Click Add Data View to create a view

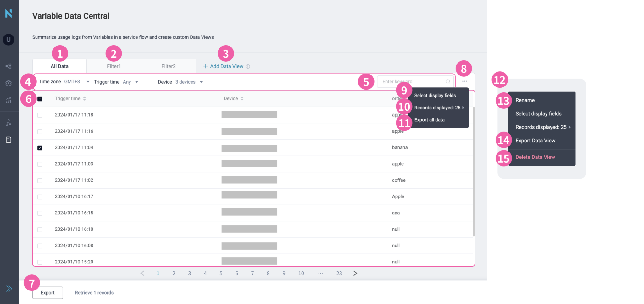pos(226,66)
